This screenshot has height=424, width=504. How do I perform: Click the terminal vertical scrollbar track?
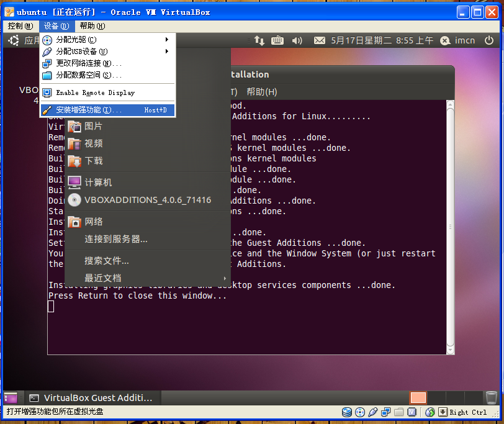[x=451, y=227]
